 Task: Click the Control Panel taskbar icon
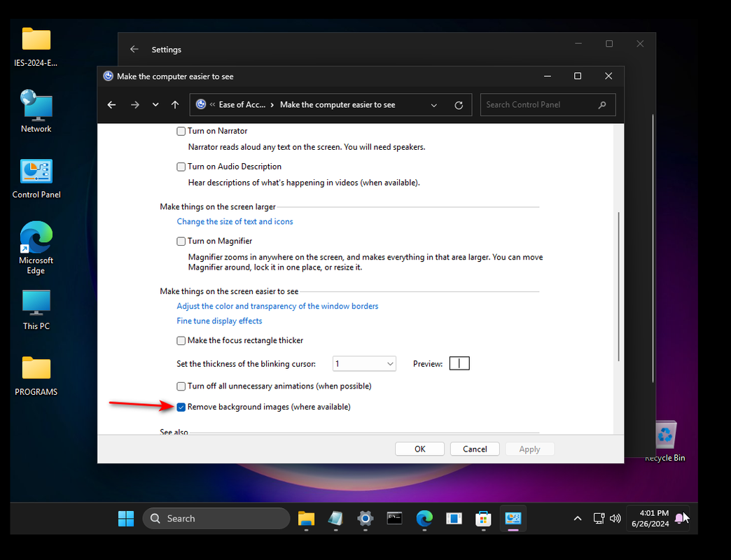(x=513, y=519)
